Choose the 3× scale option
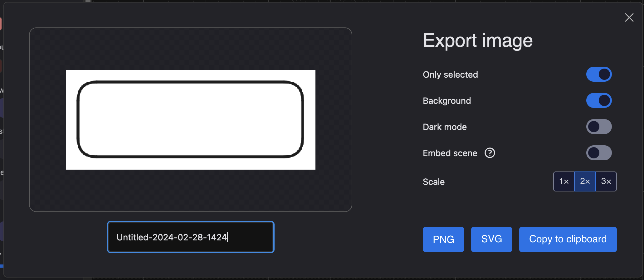The height and width of the screenshot is (280, 644). [x=606, y=181]
